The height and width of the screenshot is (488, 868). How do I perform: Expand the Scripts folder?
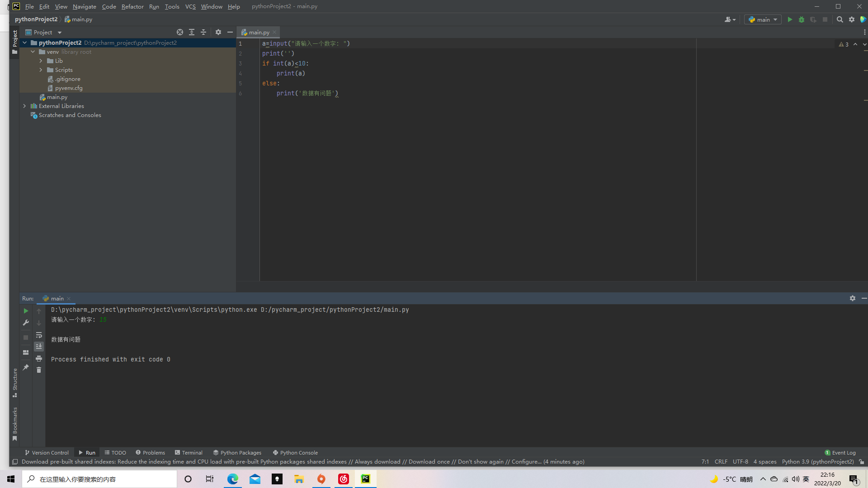click(41, 70)
